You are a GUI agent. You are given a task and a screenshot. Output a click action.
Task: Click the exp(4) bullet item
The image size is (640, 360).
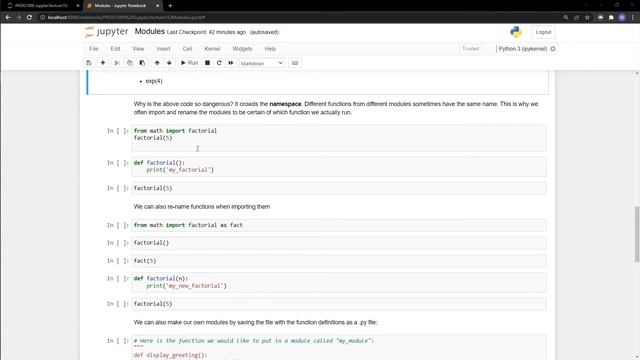[x=154, y=81]
